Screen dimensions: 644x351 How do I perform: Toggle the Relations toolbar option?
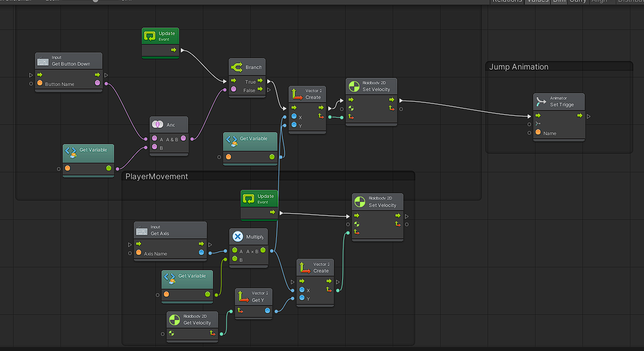[x=507, y=1]
